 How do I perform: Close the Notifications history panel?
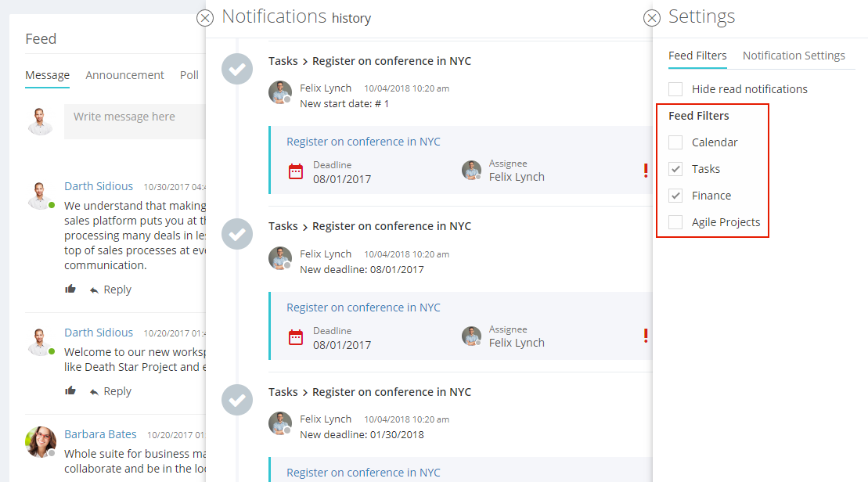pyautogui.click(x=205, y=18)
